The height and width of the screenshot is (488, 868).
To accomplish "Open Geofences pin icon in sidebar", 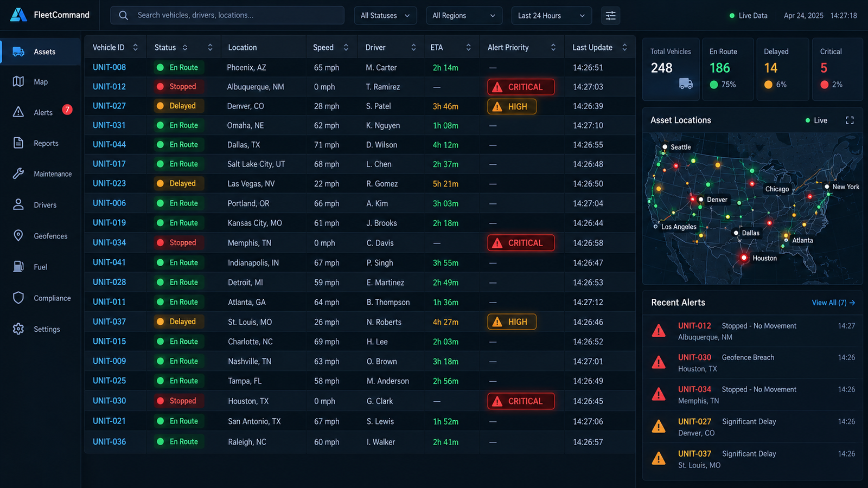I will click(x=18, y=236).
